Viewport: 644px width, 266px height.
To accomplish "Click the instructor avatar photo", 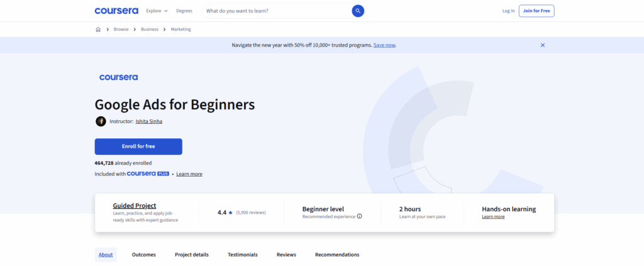I will point(101,121).
